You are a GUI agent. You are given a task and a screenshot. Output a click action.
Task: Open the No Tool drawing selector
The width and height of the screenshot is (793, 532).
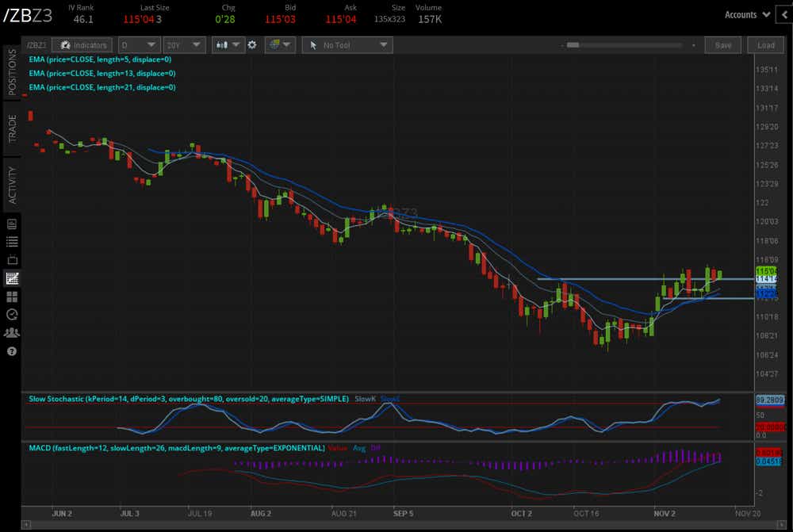[x=347, y=45]
